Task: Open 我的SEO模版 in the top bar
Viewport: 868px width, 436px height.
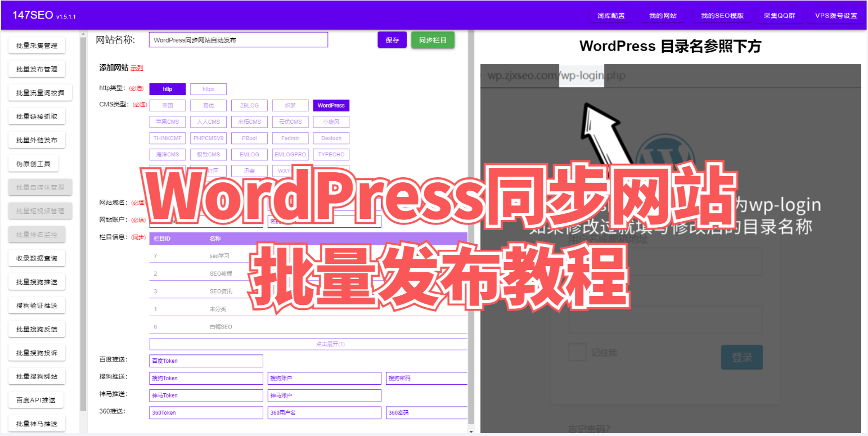Action: pyautogui.click(x=722, y=16)
